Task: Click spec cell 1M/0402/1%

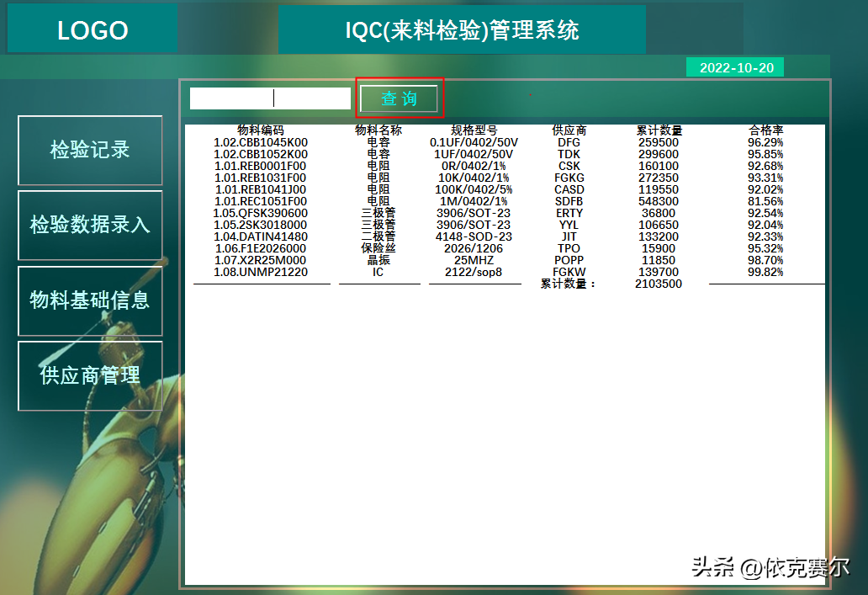Action: pos(474,201)
